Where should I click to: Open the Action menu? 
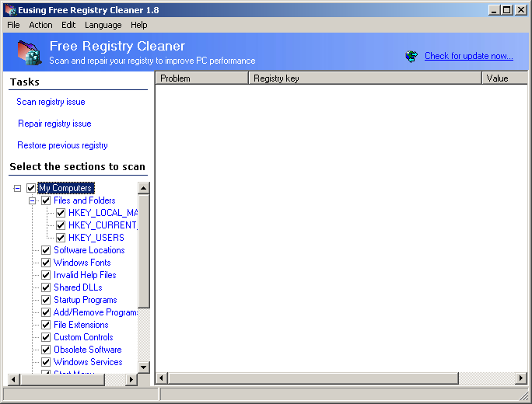(40, 25)
